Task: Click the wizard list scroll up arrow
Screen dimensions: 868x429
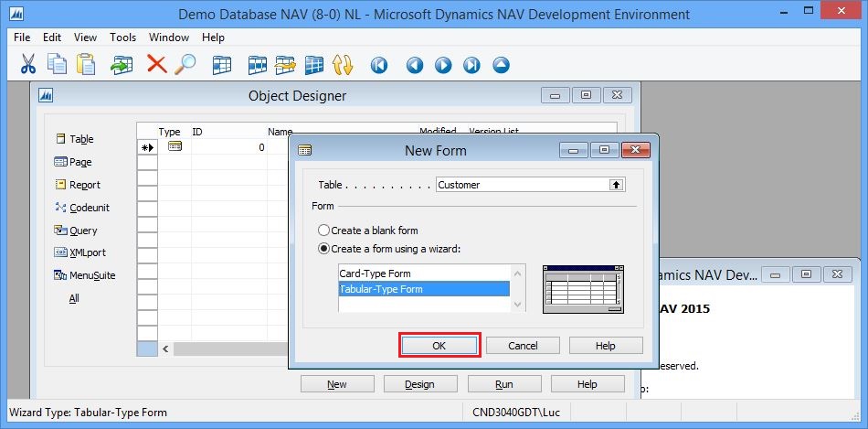Action: click(x=517, y=273)
